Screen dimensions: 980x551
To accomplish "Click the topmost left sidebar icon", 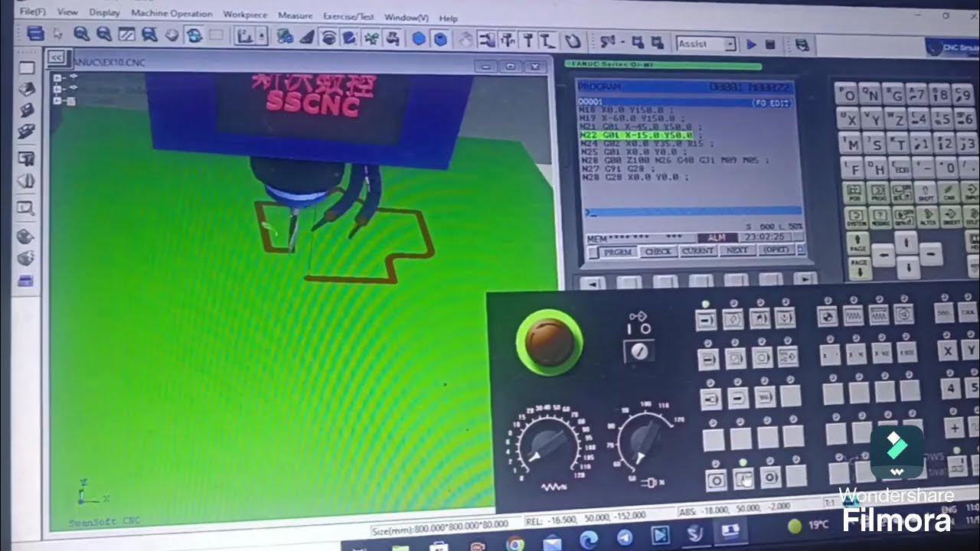I will pyautogui.click(x=27, y=68).
